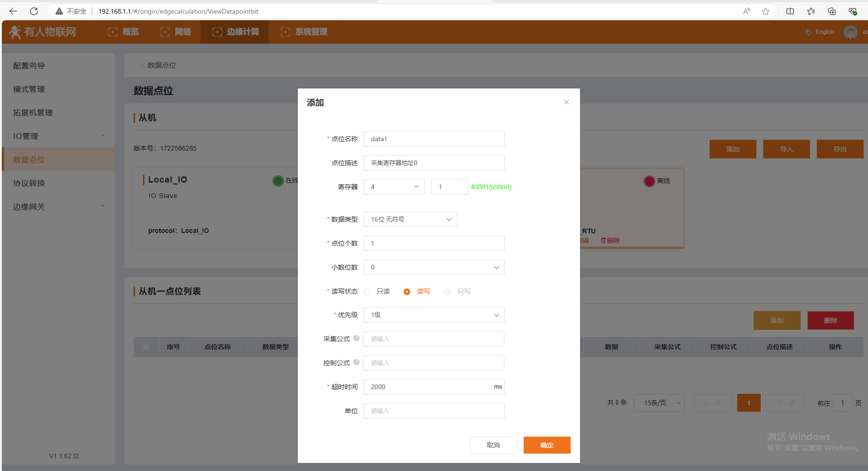
Task: Choose the 只写 radio option
Action: 447,292
